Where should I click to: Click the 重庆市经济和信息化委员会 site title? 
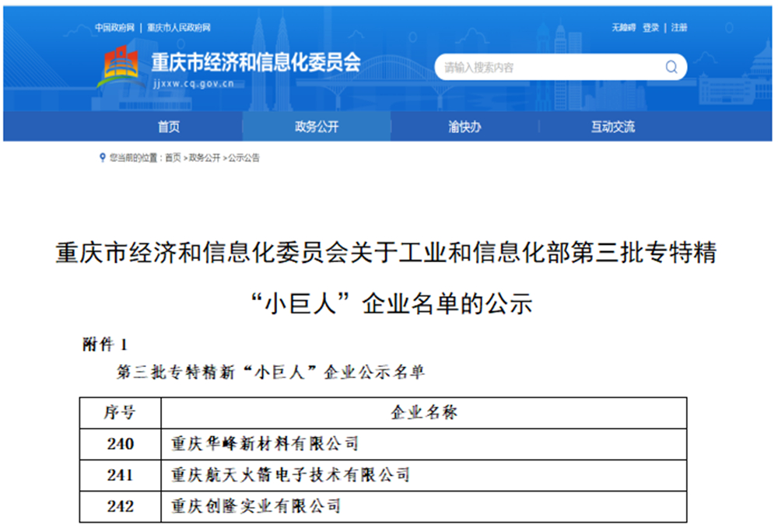[x=256, y=62]
